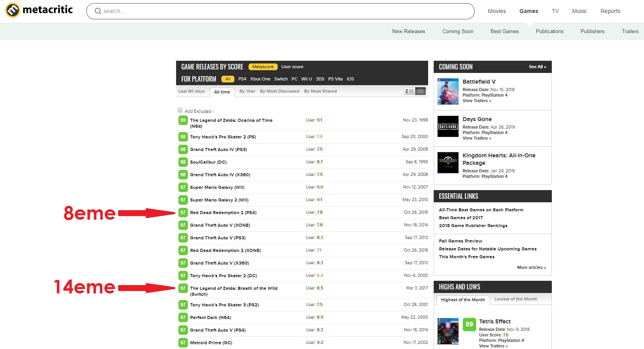Open the TV section

point(555,11)
